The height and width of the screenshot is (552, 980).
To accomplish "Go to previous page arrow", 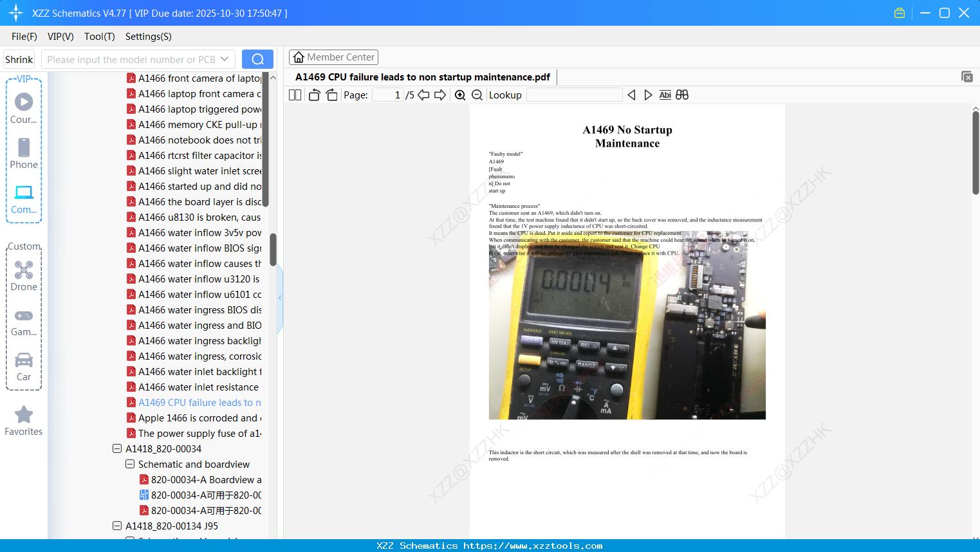I will [x=423, y=95].
